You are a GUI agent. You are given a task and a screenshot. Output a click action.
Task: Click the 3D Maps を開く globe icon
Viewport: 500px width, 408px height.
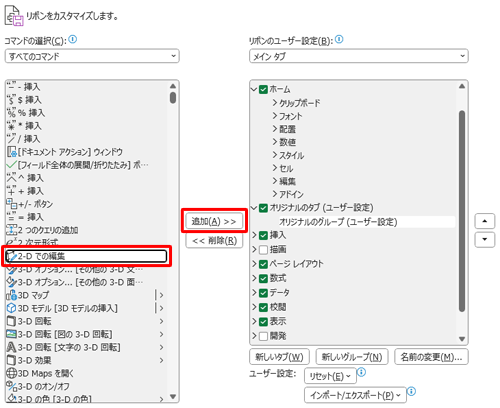(12, 373)
